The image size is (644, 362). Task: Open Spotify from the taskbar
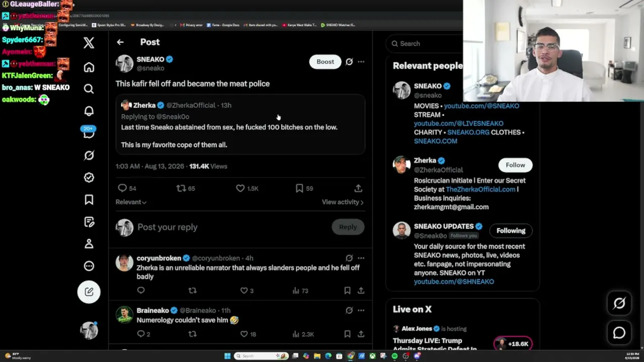click(x=394, y=356)
